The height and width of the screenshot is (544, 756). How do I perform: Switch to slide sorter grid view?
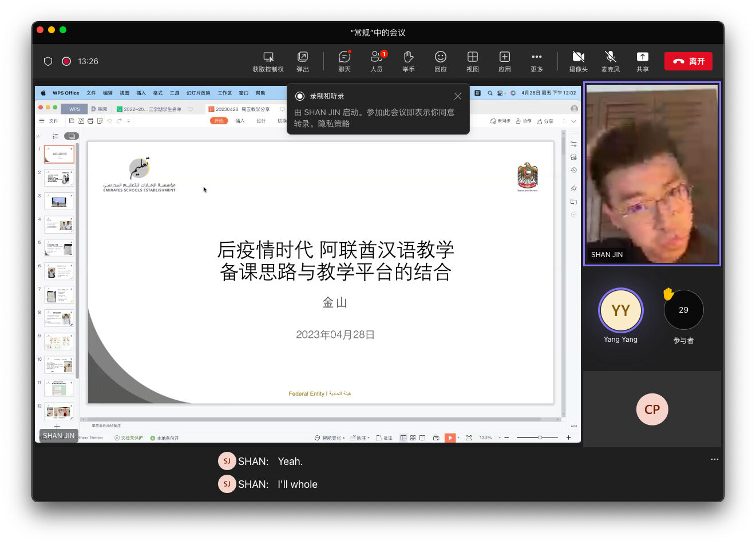click(413, 437)
